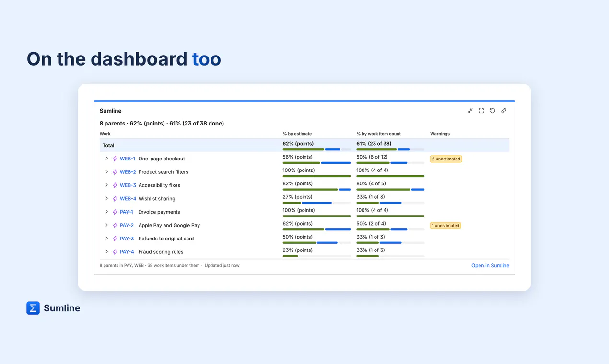Click the Total row estimate progress bar
This screenshot has width=609, height=364.
coord(316,149)
